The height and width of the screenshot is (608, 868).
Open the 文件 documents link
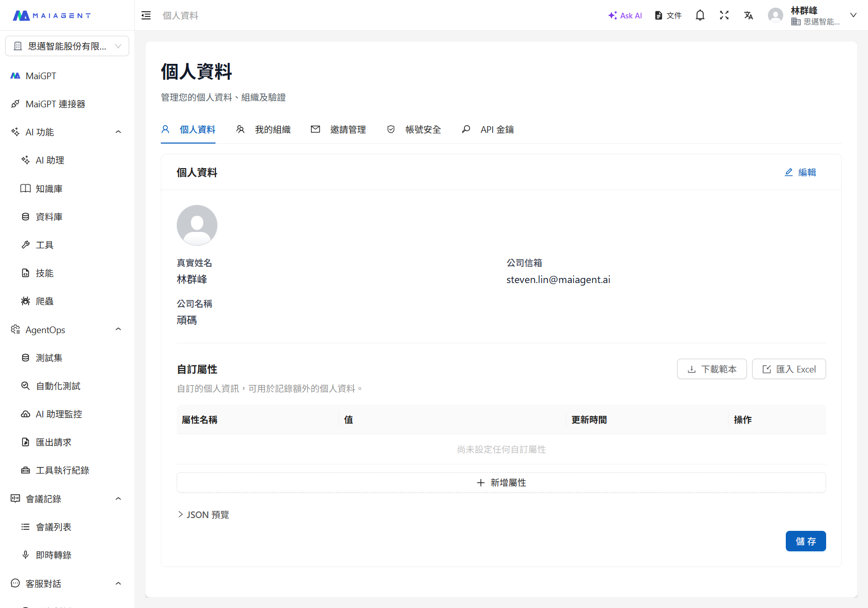click(x=668, y=15)
